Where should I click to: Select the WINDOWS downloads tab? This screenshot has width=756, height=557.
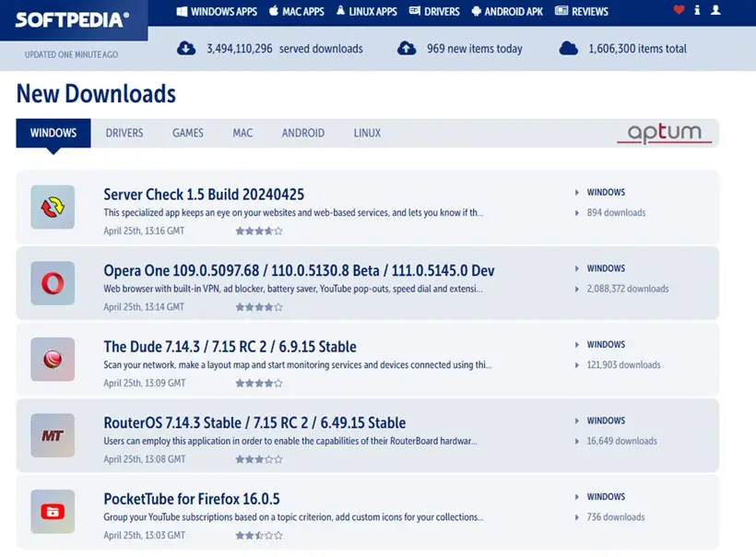pyautogui.click(x=53, y=133)
